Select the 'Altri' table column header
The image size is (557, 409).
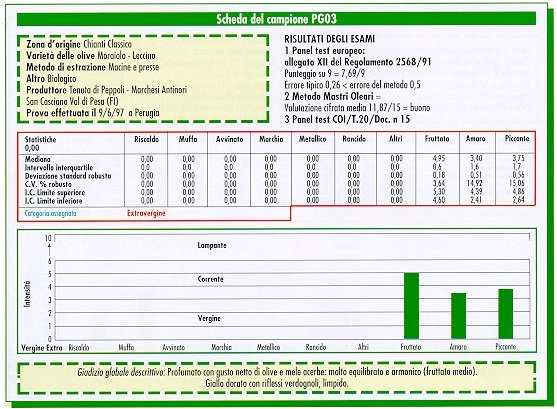pos(395,139)
